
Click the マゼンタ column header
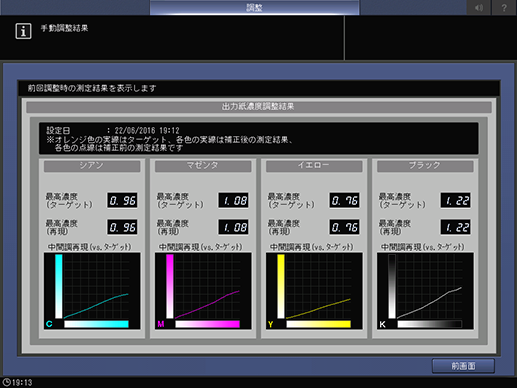point(203,166)
